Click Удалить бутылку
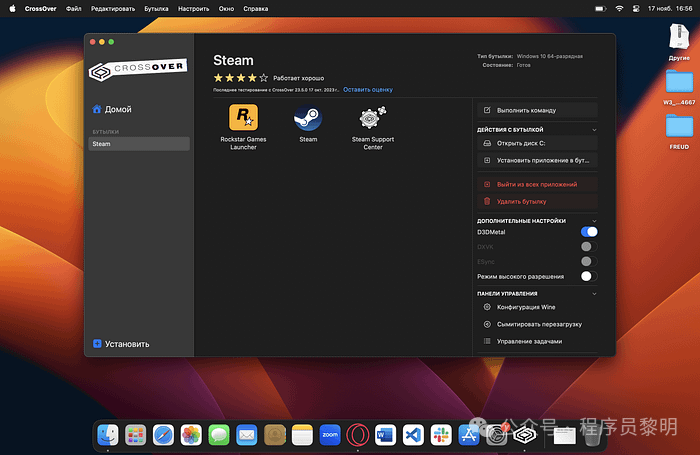Image resolution: width=700 pixels, height=455 pixels. coord(537,201)
